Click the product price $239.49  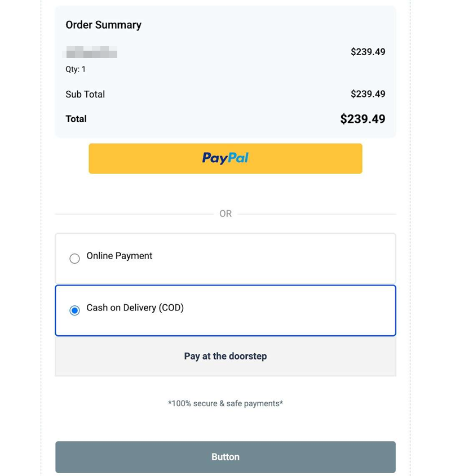(368, 52)
